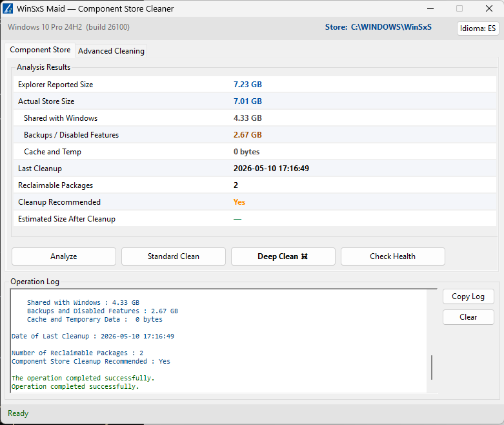Clear the operation log
Image resolution: width=504 pixels, height=425 pixels.
click(469, 317)
